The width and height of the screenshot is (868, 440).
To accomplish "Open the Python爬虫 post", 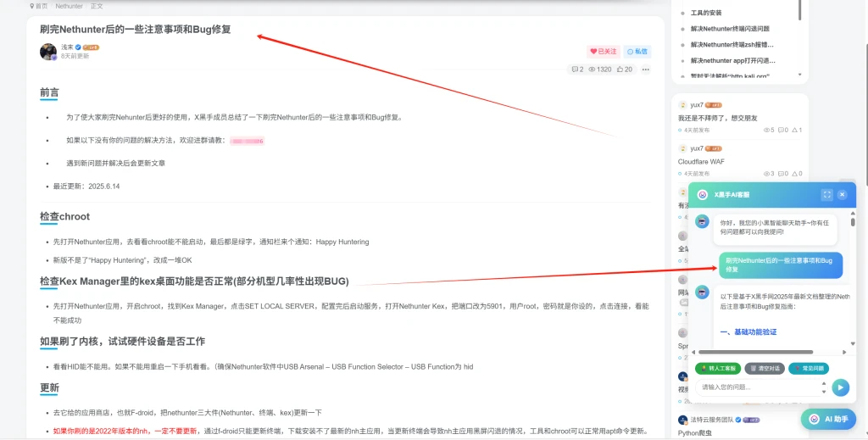I will tap(695, 433).
